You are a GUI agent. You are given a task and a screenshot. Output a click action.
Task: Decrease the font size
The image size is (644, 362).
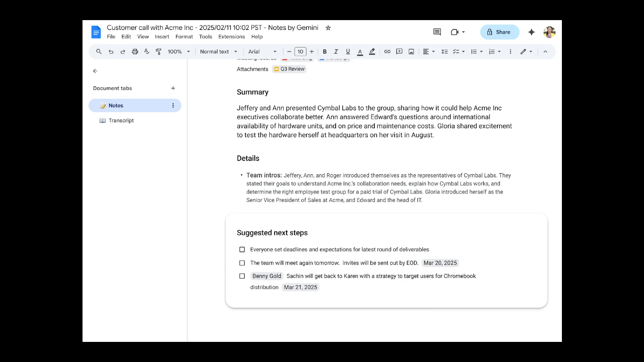pyautogui.click(x=289, y=51)
